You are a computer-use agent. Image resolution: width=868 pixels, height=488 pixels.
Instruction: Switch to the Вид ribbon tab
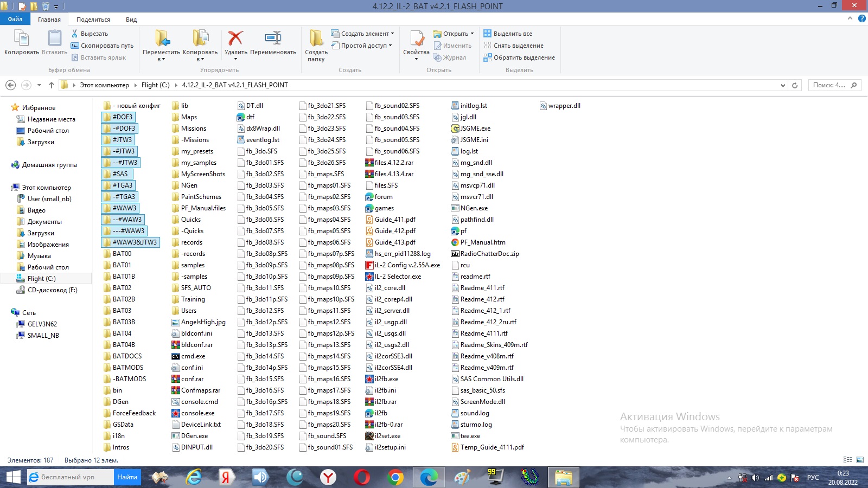[131, 20]
